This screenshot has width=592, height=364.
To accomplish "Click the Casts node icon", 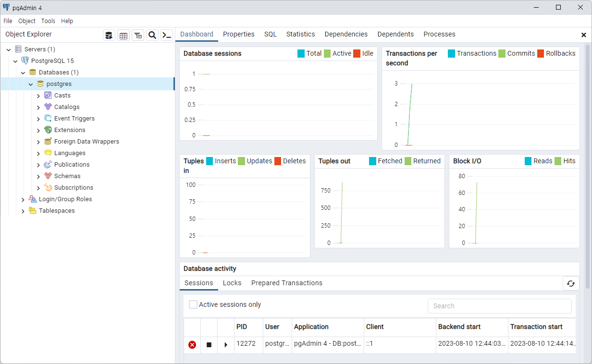I will tap(48, 96).
